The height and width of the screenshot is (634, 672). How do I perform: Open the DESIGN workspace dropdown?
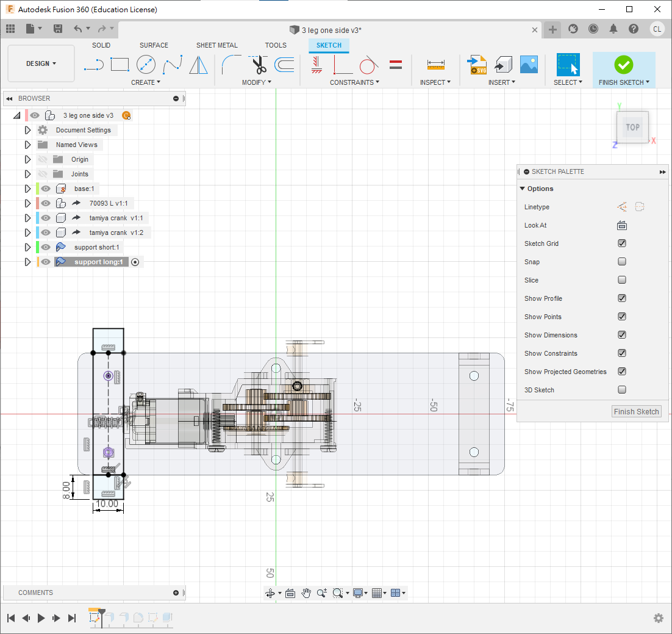(x=41, y=63)
